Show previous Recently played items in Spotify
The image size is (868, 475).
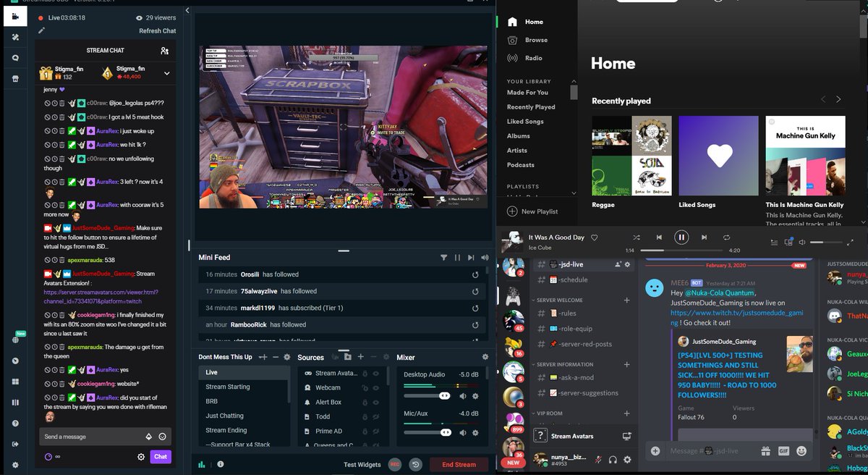pos(823,99)
